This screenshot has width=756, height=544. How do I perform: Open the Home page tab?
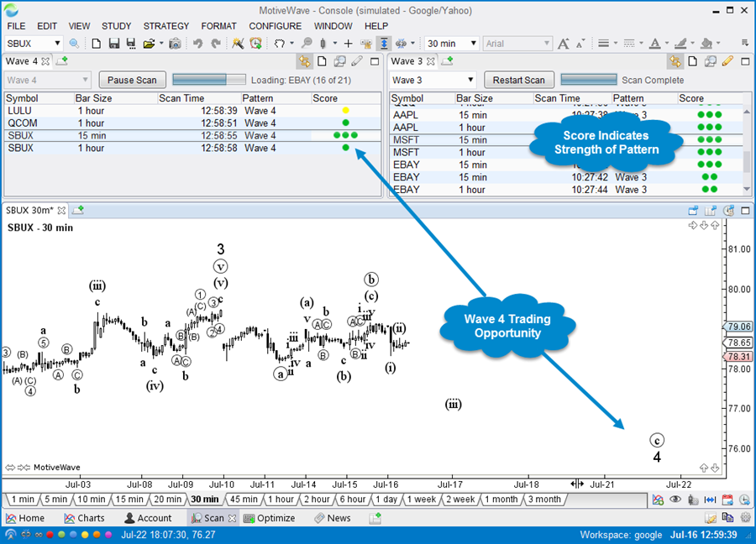coord(25,518)
